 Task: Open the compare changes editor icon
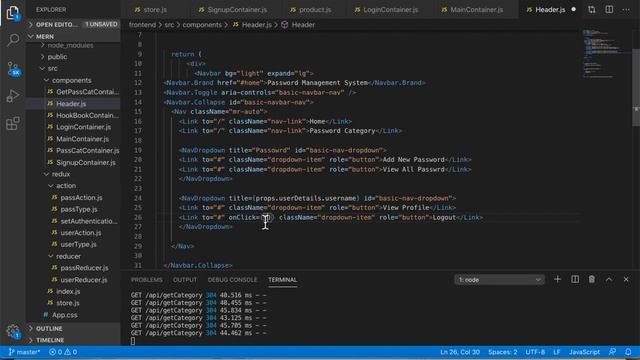point(591,9)
